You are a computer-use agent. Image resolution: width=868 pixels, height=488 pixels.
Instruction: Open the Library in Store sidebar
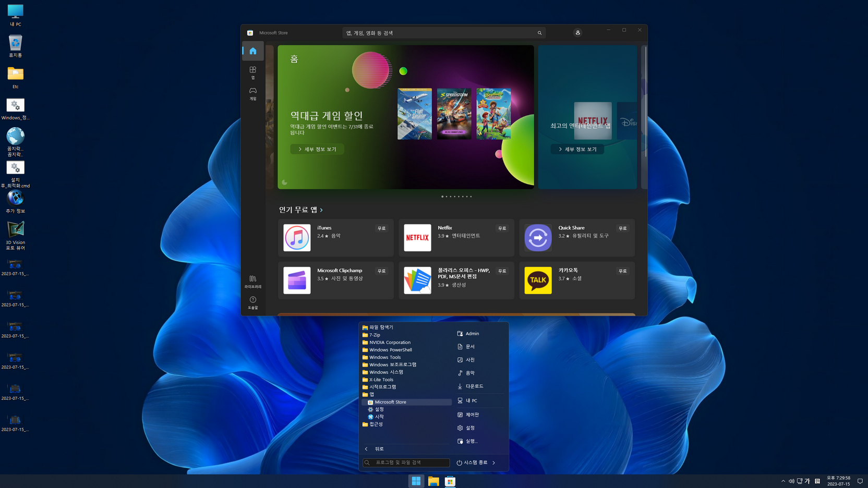tap(253, 282)
